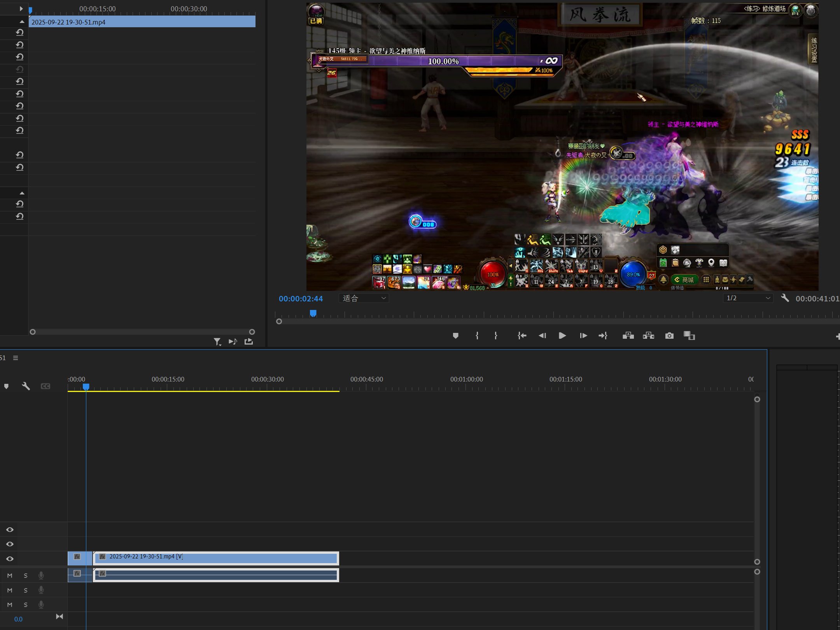840x630 pixels.
Task: Jump to the In point
Action: (522, 336)
